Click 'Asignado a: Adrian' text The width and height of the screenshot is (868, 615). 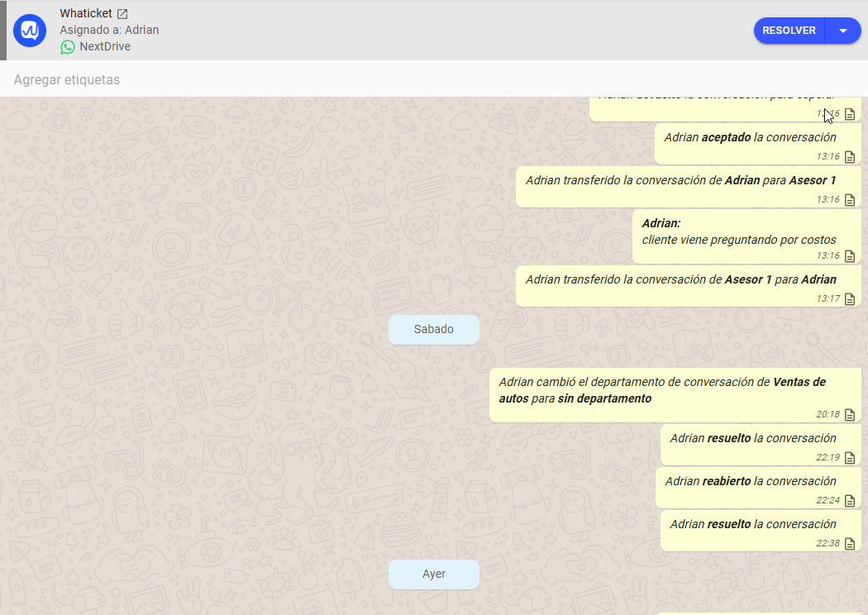109,30
